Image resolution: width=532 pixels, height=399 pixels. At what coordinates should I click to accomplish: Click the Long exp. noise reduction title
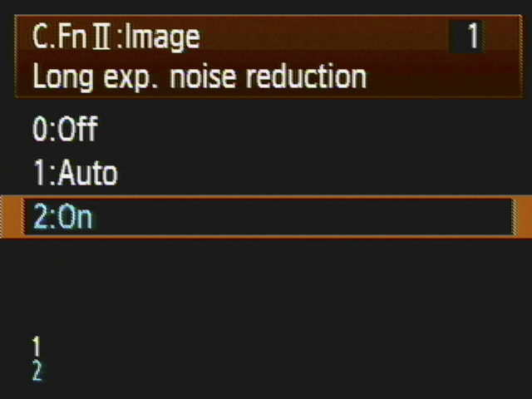(x=199, y=77)
